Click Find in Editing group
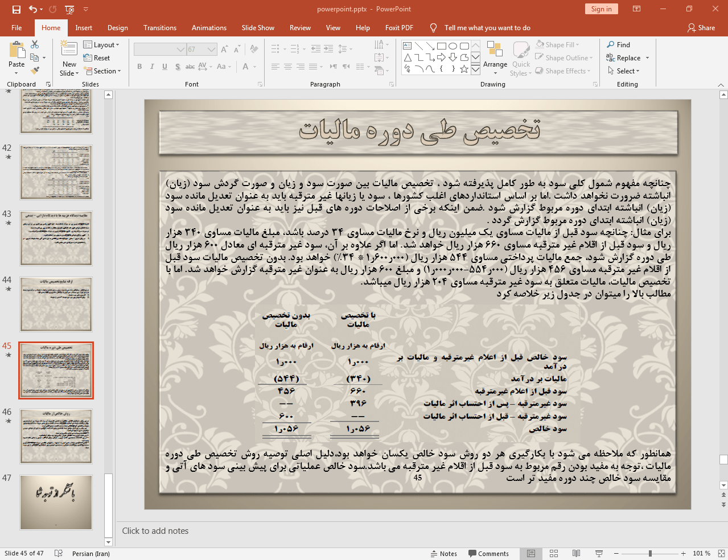This screenshot has height=560, width=728. coord(618,45)
